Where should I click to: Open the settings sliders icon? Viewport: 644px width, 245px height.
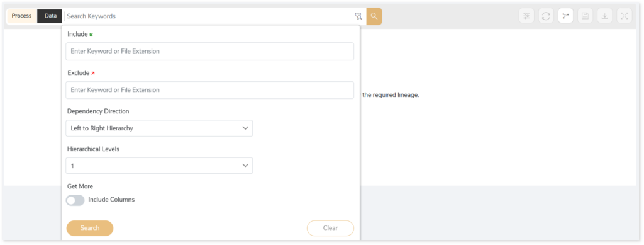click(x=526, y=16)
